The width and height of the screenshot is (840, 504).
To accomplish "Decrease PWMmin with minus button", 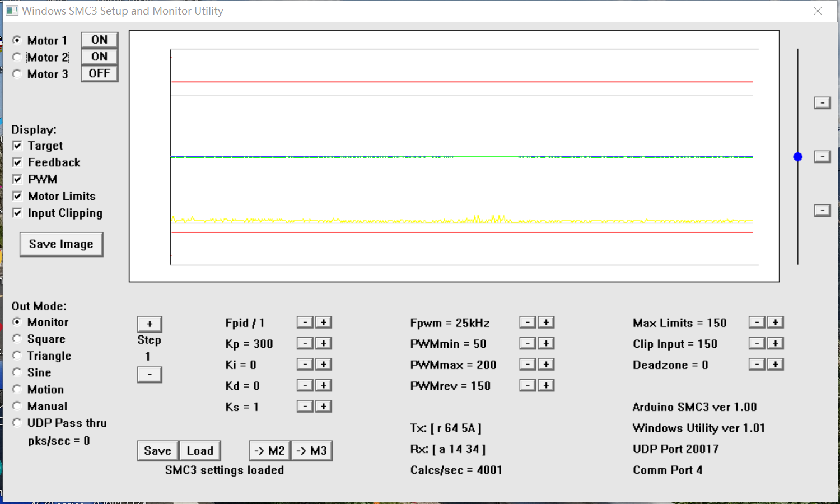I will 528,343.
